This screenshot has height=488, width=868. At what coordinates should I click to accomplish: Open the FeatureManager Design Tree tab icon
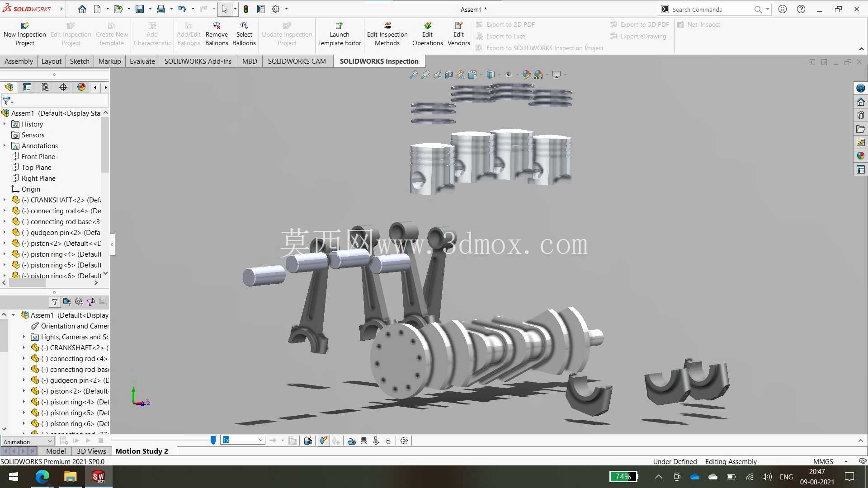[x=9, y=87]
